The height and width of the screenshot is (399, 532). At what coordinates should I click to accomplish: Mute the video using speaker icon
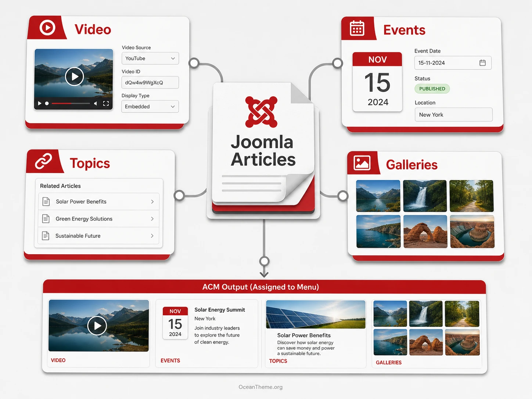coord(96,104)
